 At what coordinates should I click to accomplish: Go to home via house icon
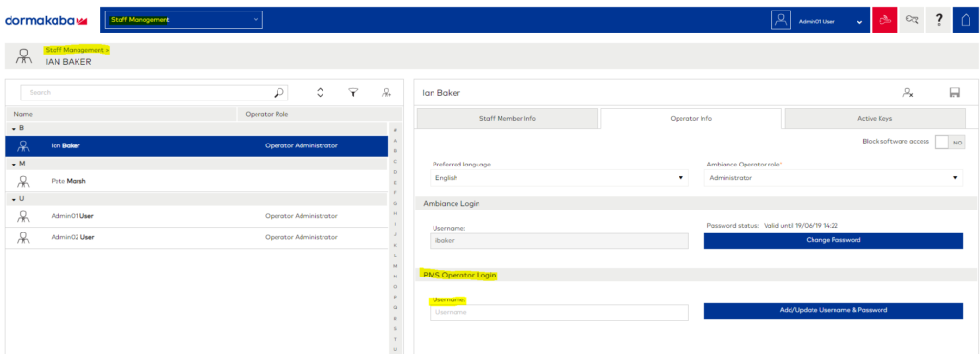tap(966, 20)
